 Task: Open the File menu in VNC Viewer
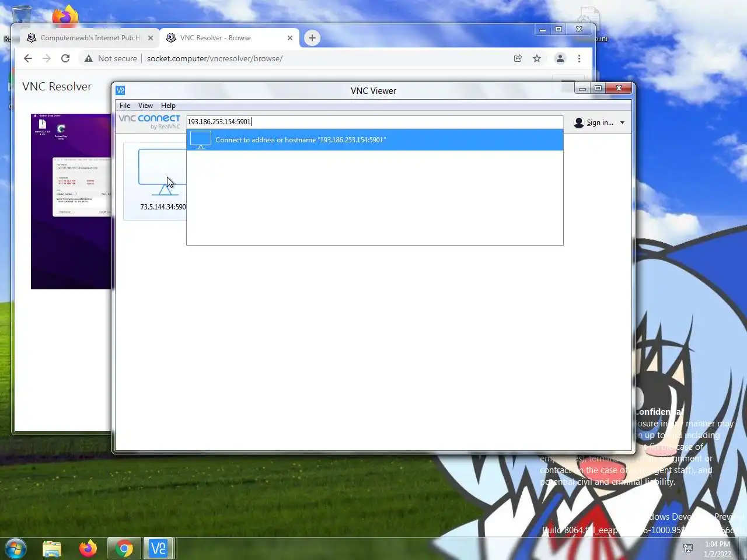click(125, 106)
